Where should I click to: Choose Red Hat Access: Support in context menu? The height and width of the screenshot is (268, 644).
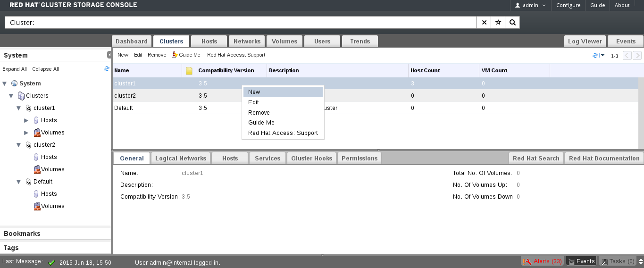pyautogui.click(x=283, y=133)
